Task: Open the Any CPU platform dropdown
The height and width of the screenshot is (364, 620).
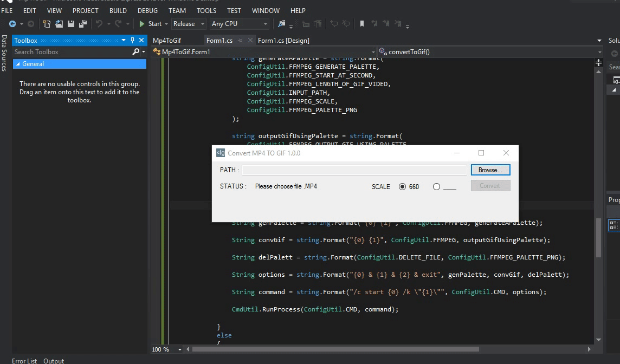Action: tap(266, 24)
